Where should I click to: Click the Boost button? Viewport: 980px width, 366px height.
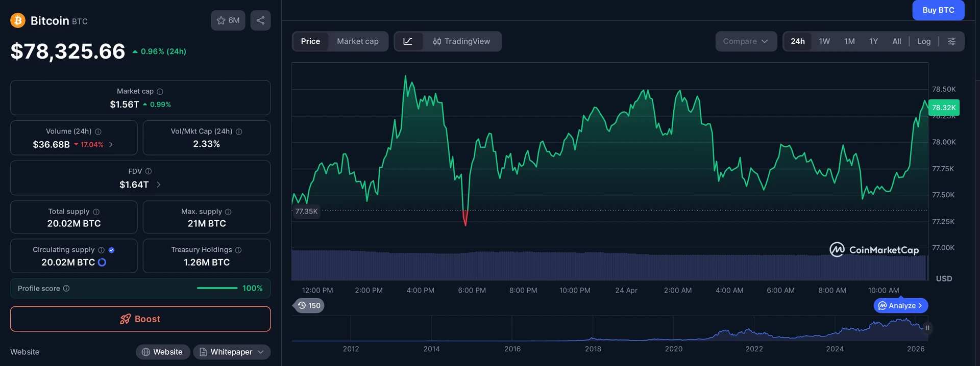(x=140, y=319)
